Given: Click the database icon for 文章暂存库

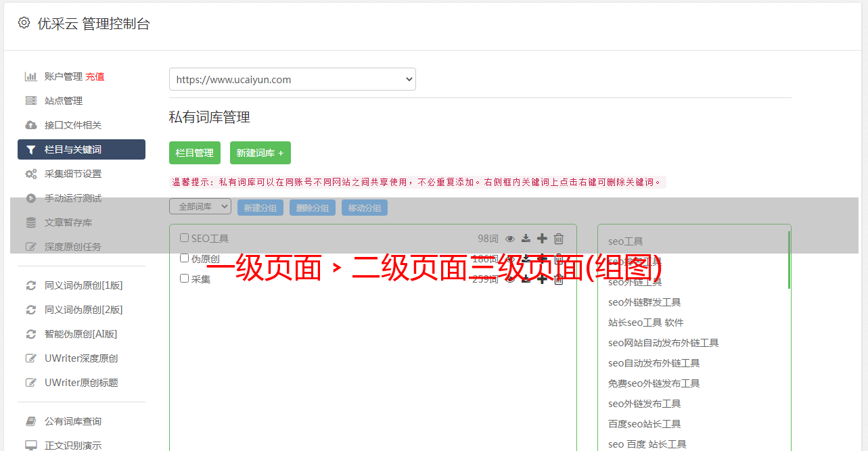Looking at the screenshot, I should [x=31, y=222].
